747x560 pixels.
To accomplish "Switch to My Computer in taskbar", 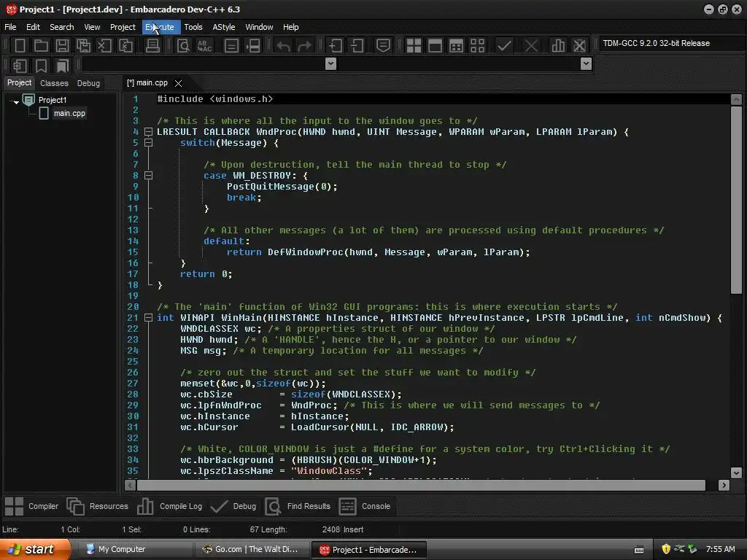I will coord(134,550).
